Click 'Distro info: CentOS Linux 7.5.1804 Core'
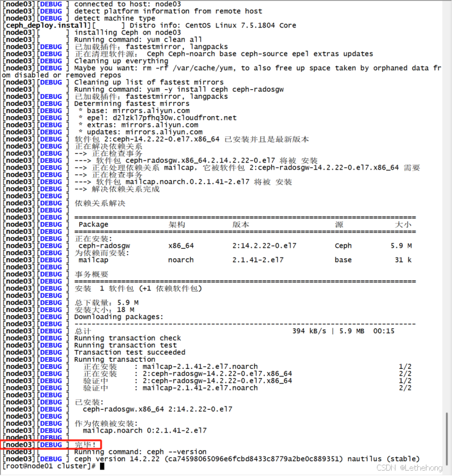 pyautogui.click(x=213, y=26)
